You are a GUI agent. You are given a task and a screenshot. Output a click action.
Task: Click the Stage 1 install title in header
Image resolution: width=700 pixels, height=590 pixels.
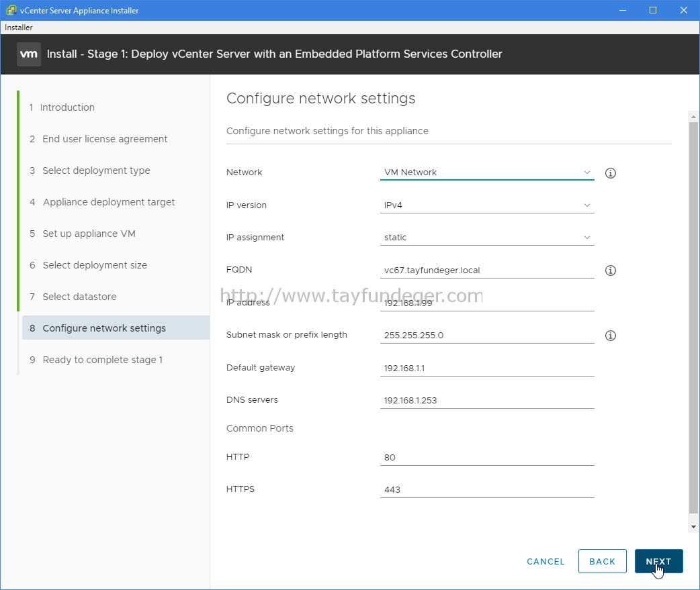(x=275, y=54)
